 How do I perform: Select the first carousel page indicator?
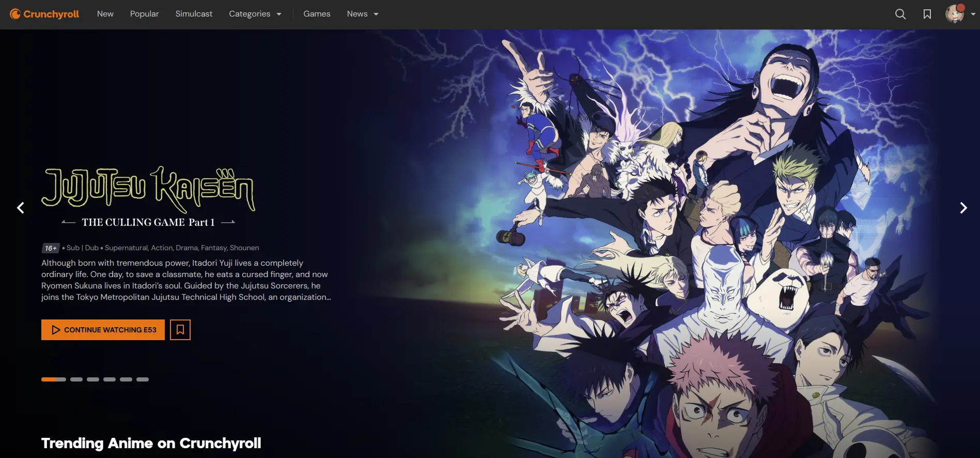coord(54,379)
